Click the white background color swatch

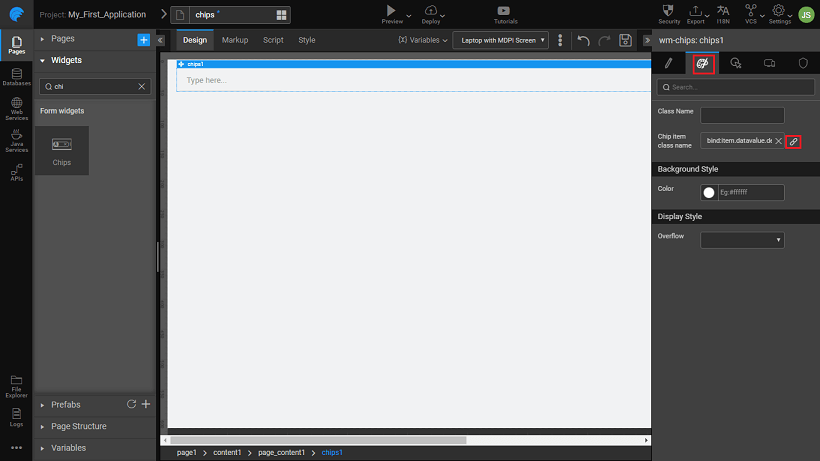coord(709,192)
